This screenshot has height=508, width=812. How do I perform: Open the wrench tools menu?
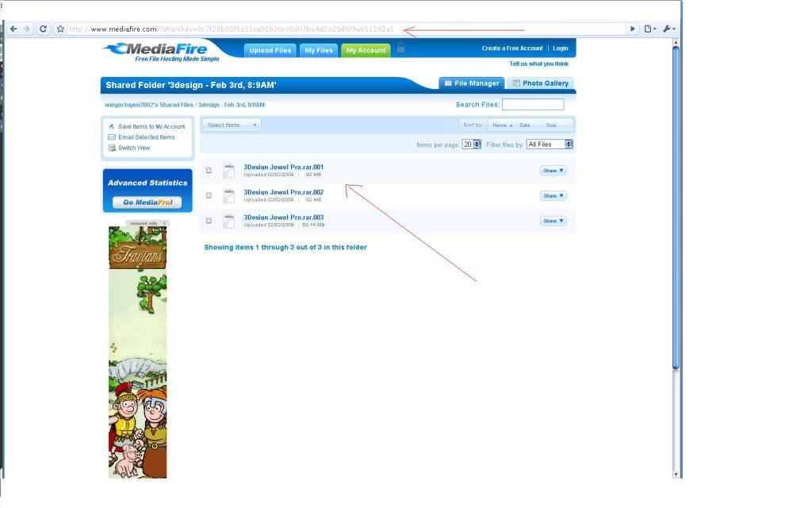point(668,29)
